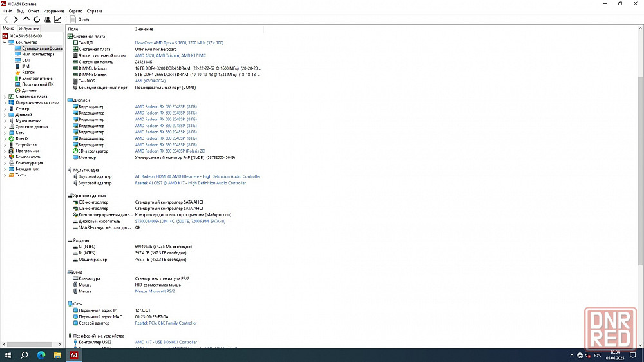Open the Файл menu
The height and width of the screenshot is (362, 644).
(7, 11)
